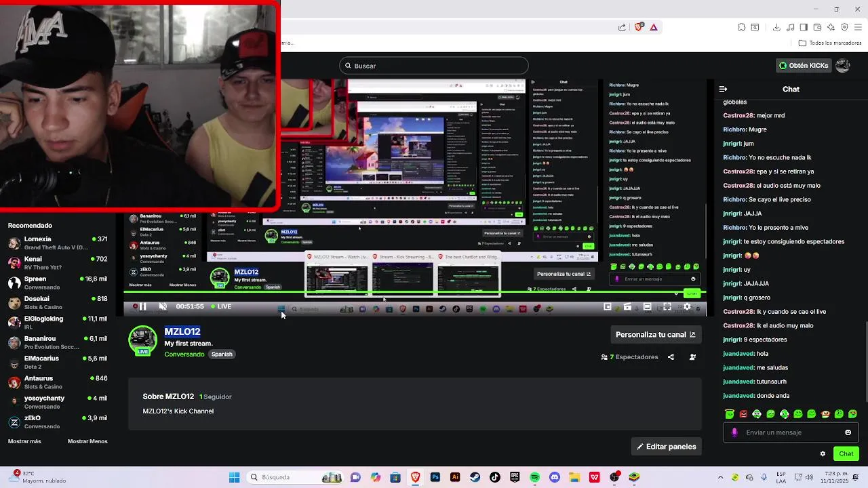Open Leo AI sparkle icon
The width and height of the screenshot is (868, 488).
click(831, 27)
